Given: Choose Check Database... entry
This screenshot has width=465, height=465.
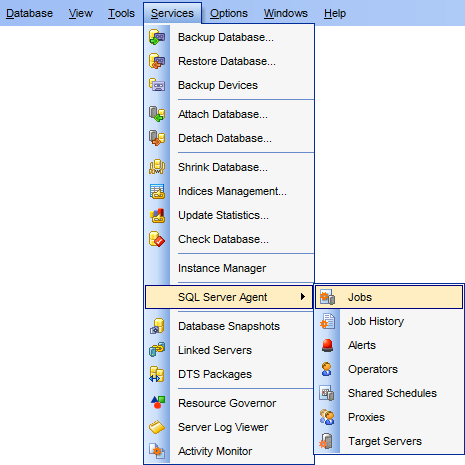Looking at the screenshot, I should [229, 239].
